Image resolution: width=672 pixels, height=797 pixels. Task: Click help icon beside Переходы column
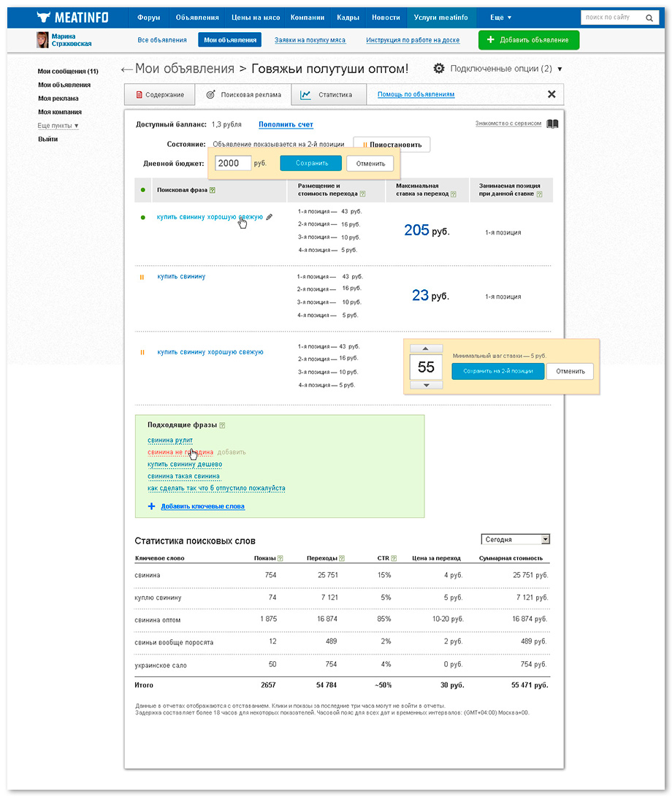point(342,558)
